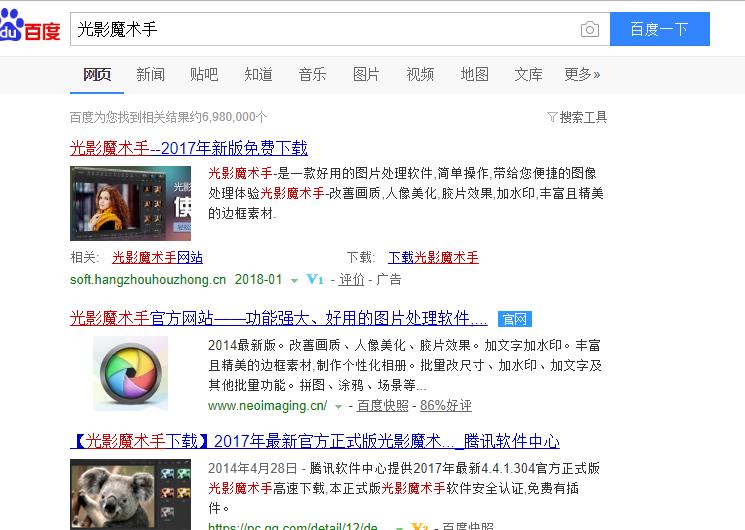The height and width of the screenshot is (530, 745).
Task: Click the V1 credibility badge icon
Action: click(x=315, y=279)
